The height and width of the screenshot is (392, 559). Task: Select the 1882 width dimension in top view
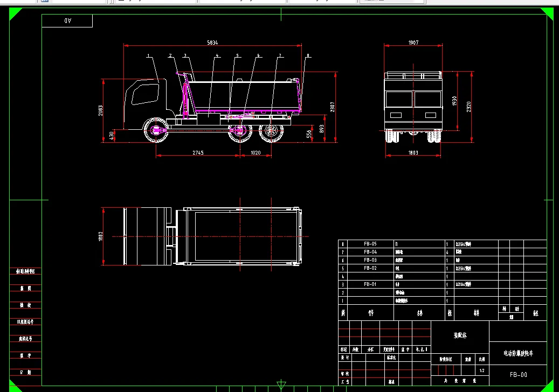(101, 236)
